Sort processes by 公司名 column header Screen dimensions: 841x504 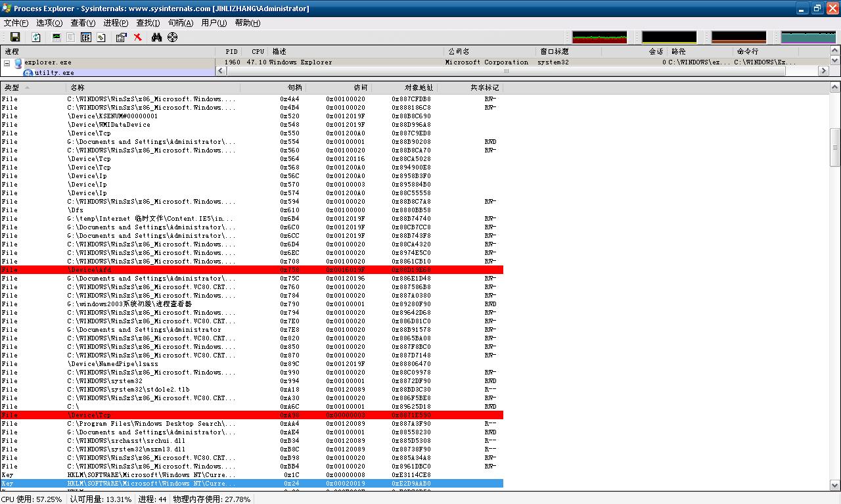491,51
